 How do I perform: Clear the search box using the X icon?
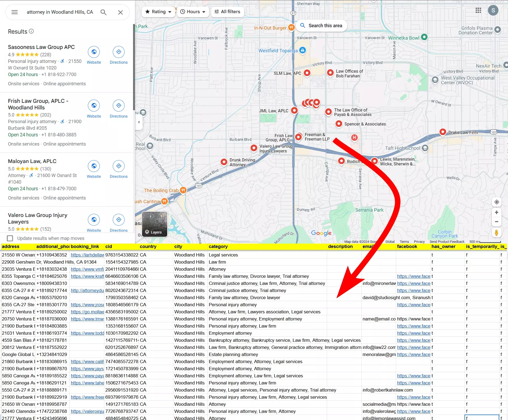[120, 12]
